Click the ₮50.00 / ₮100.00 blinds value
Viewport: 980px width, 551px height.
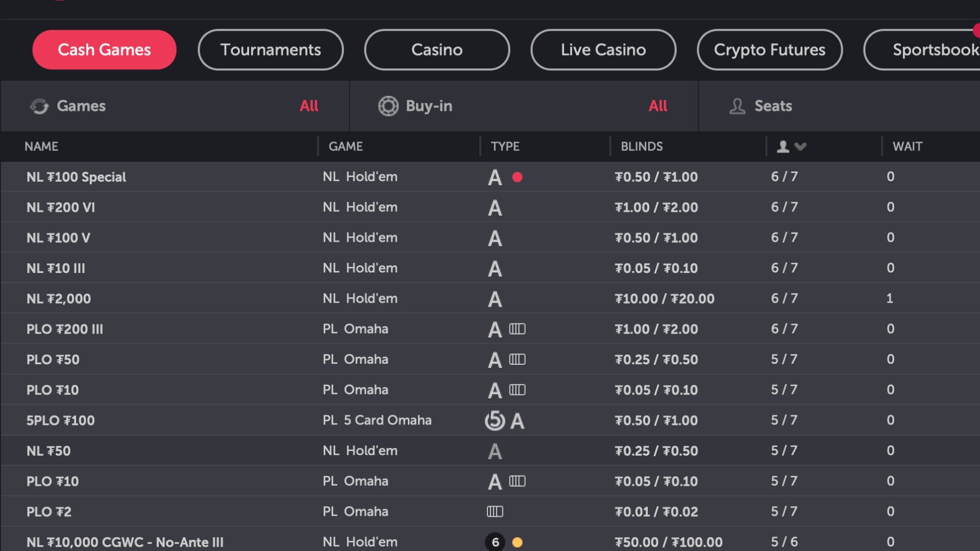click(x=669, y=542)
